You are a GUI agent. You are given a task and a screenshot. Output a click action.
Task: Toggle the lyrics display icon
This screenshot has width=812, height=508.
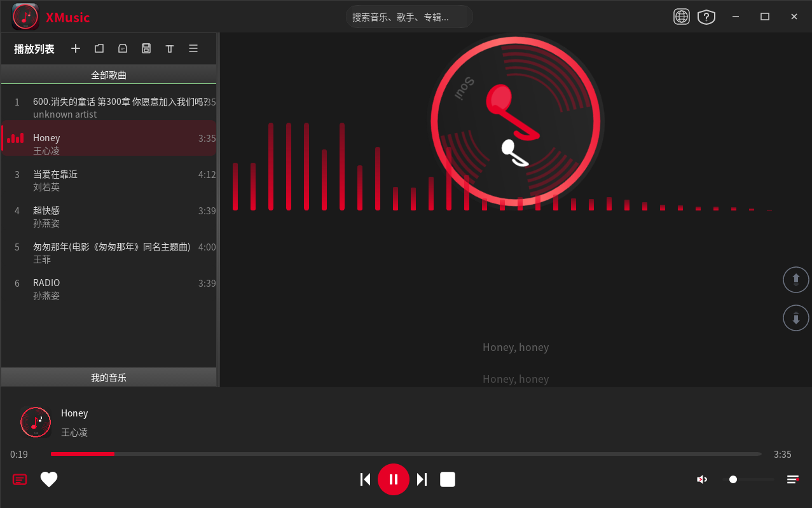click(20, 479)
